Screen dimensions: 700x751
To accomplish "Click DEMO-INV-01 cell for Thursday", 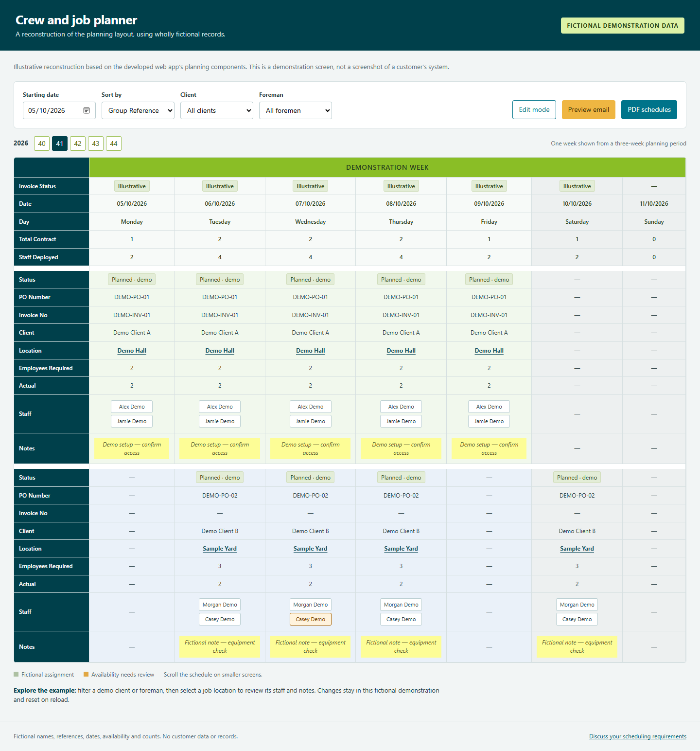I will [401, 315].
